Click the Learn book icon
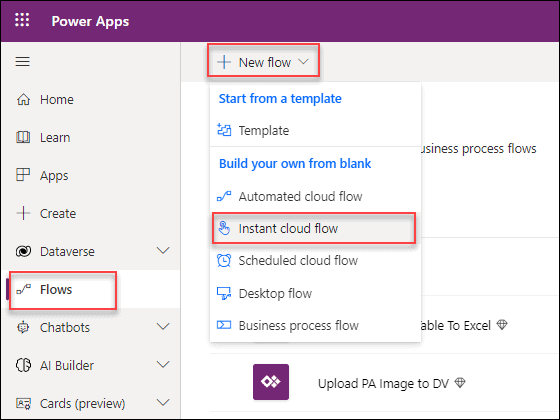Image resolution: width=560 pixels, height=420 pixels. tap(23, 137)
